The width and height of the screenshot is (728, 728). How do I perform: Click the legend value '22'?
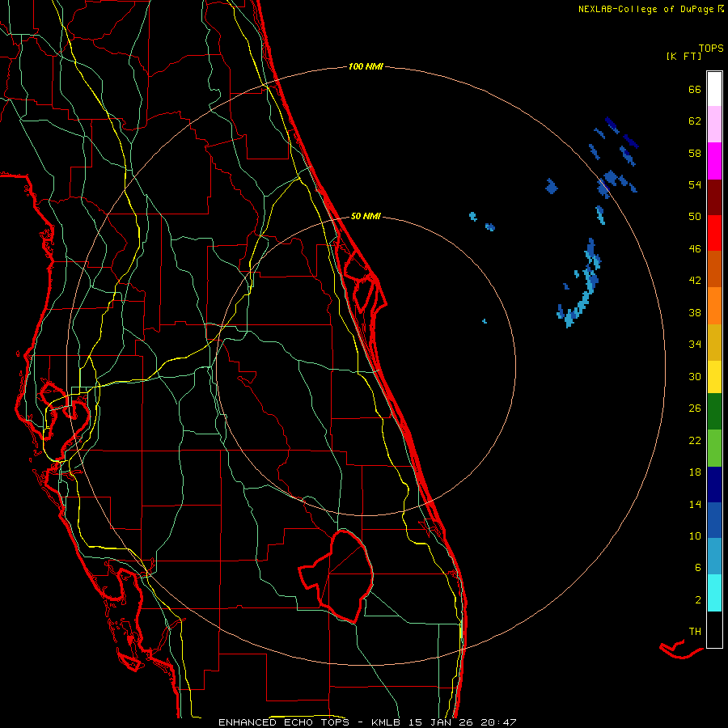(695, 440)
